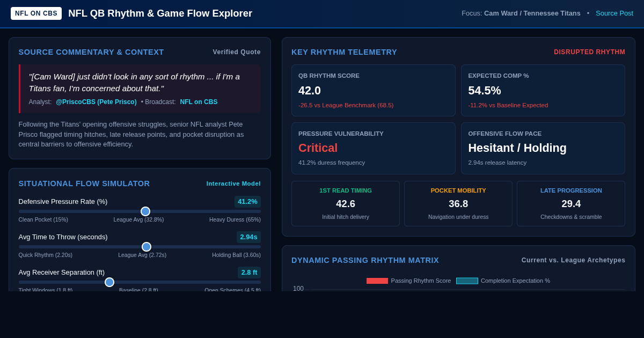Click the -11.2% vs Baseline Expected text
The height and width of the screenshot is (338, 644).
pyautogui.click(x=508, y=105)
